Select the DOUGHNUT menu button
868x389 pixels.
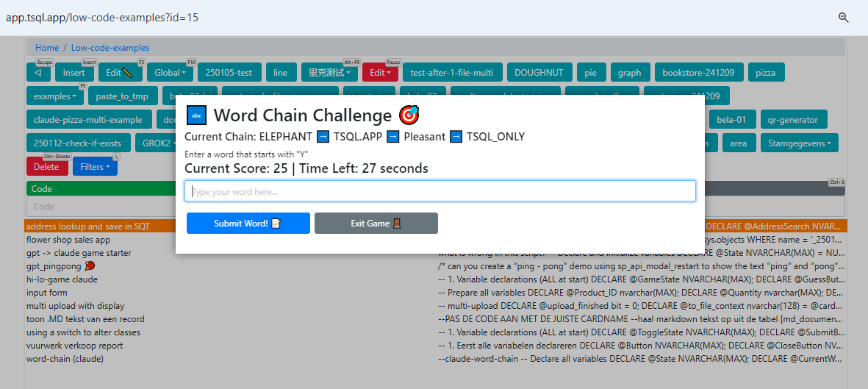539,73
